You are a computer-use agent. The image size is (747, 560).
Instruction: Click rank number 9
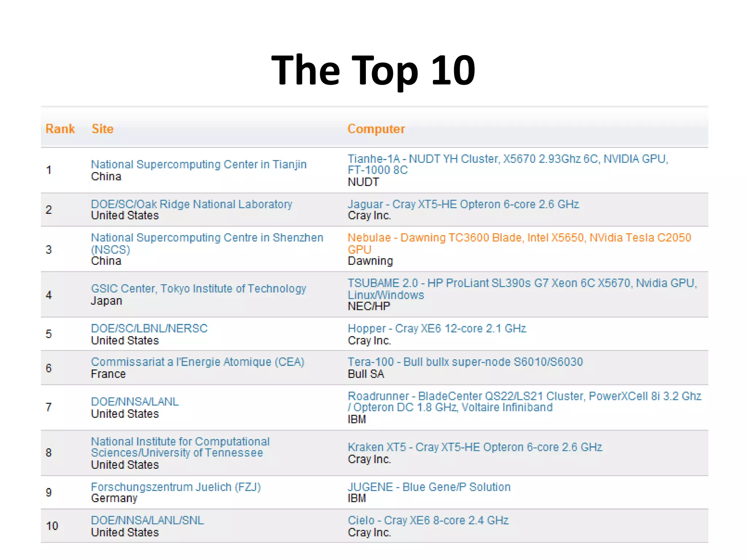pos(49,493)
